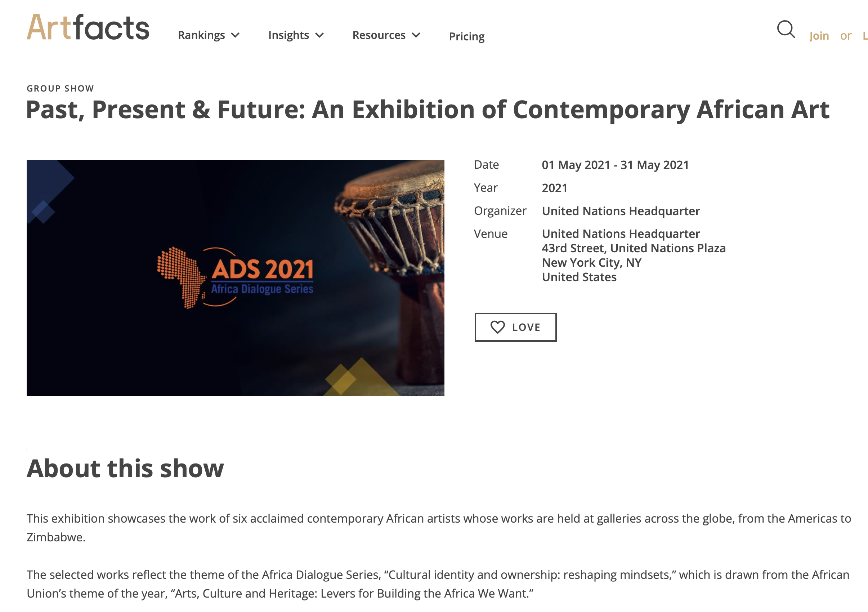Expand the Insights dropdown chevron

coord(319,35)
